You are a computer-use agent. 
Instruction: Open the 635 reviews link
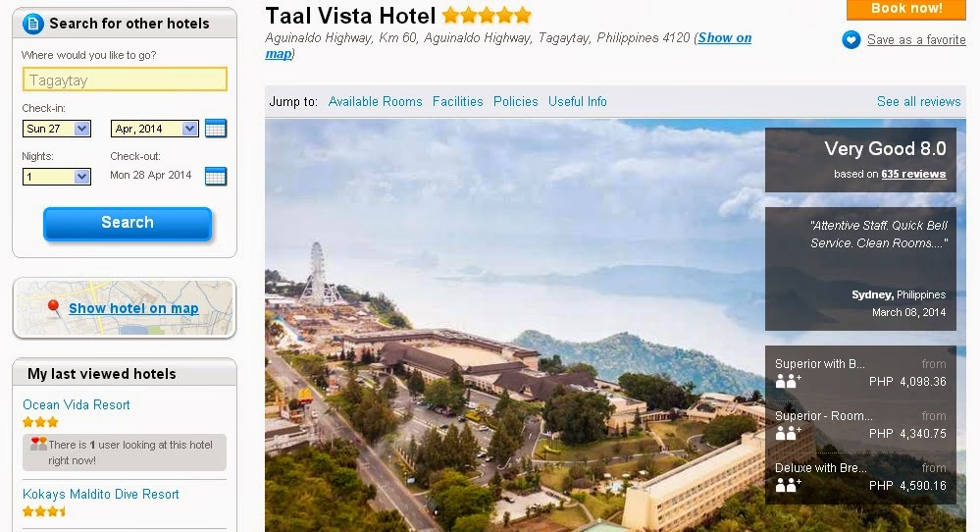[x=913, y=174]
